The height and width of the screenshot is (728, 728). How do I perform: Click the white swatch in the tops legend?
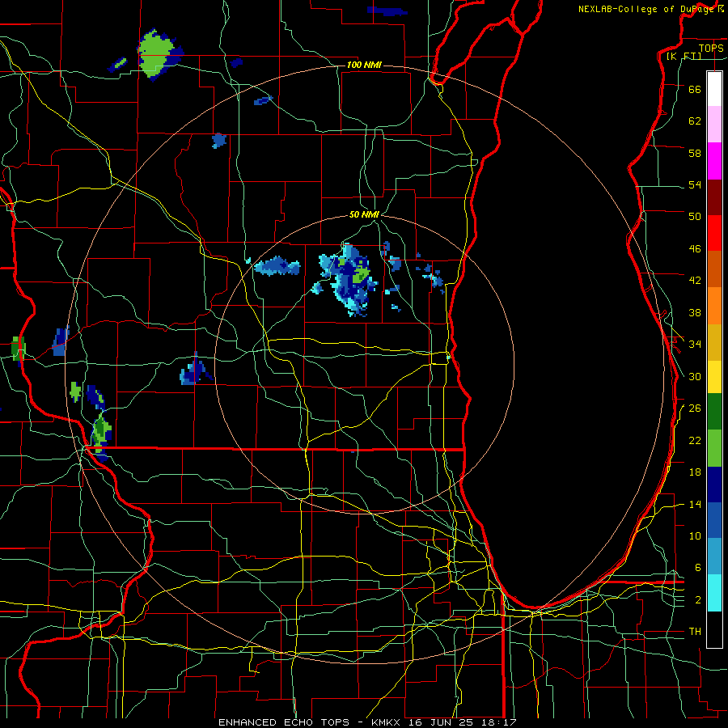click(x=714, y=89)
